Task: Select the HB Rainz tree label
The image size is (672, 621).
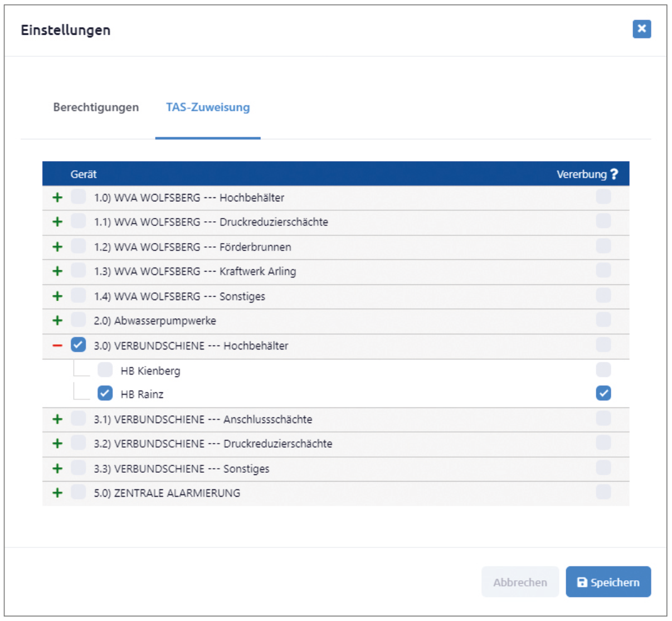Action: 142,394
